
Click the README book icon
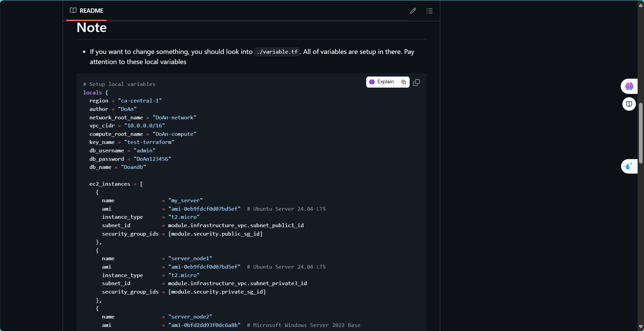[73, 10]
